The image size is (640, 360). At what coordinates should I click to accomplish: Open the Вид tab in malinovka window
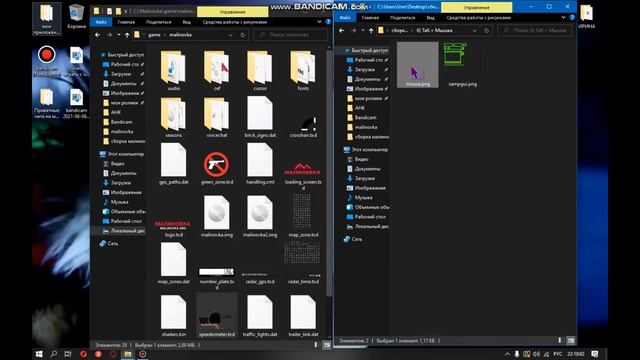[x=187, y=22]
